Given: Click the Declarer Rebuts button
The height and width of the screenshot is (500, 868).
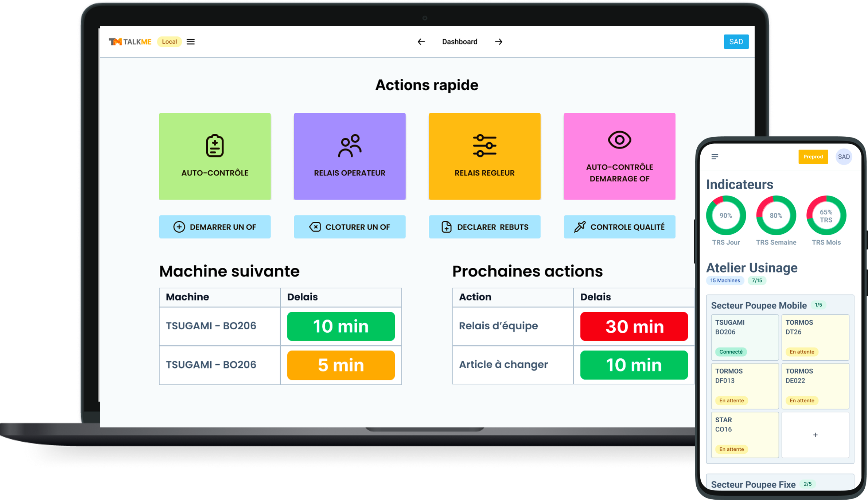Looking at the screenshot, I should pos(484,227).
